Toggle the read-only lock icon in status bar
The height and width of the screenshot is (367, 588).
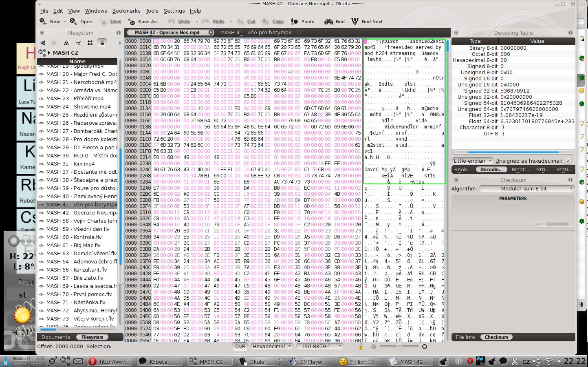[x=361, y=347]
